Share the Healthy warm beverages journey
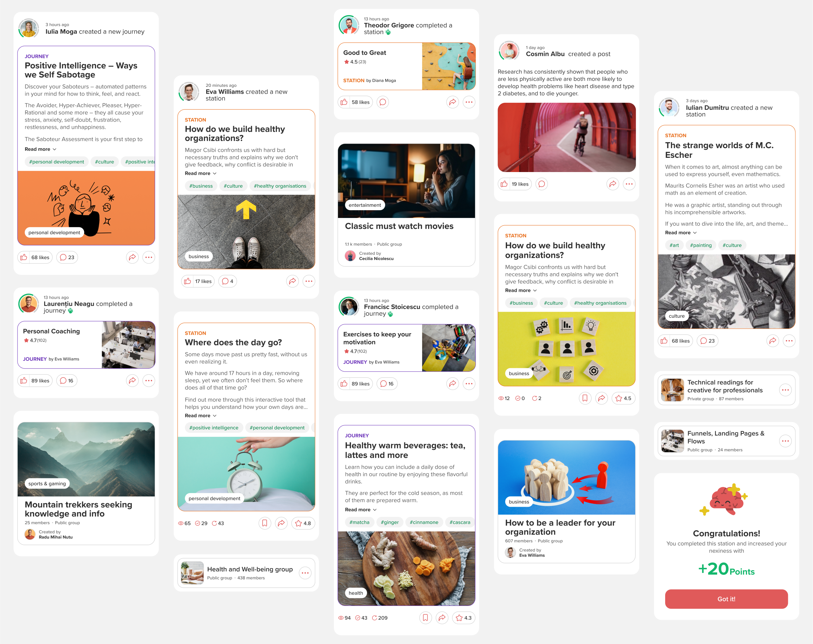Image resolution: width=813 pixels, height=644 pixels. click(x=442, y=618)
